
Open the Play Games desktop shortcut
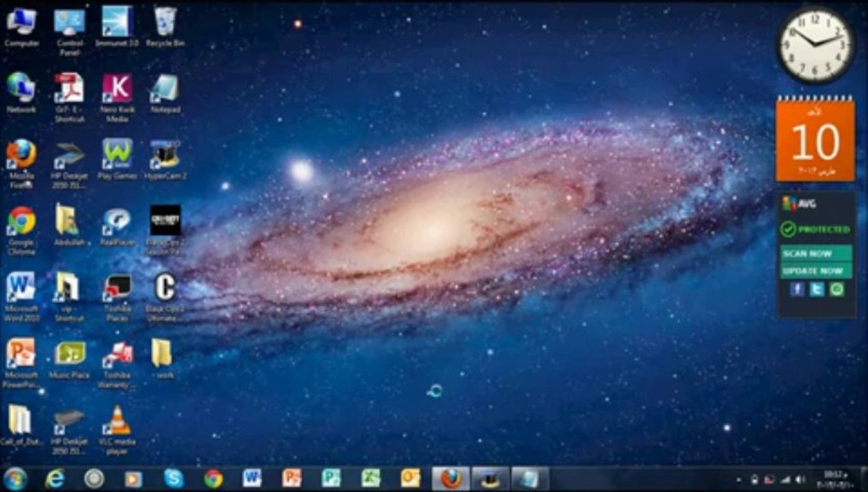coord(117,159)
